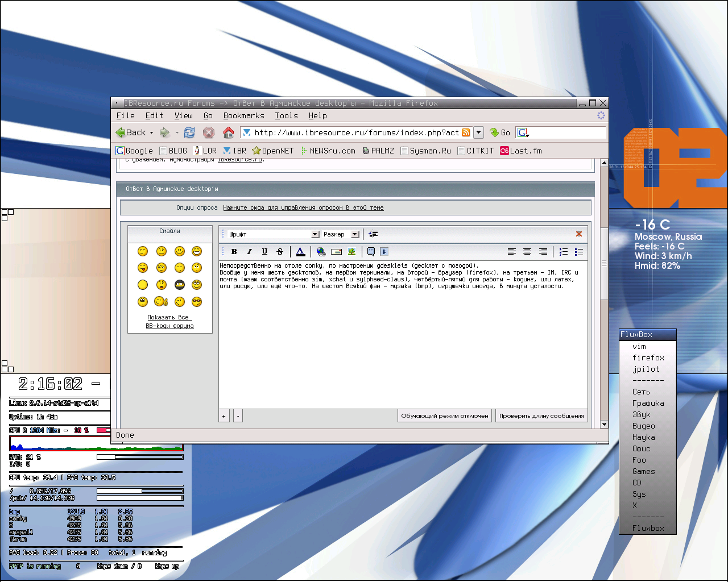Click the align center icon
The width and height of the screenshot is (728, 582).
tap(527, 252)
